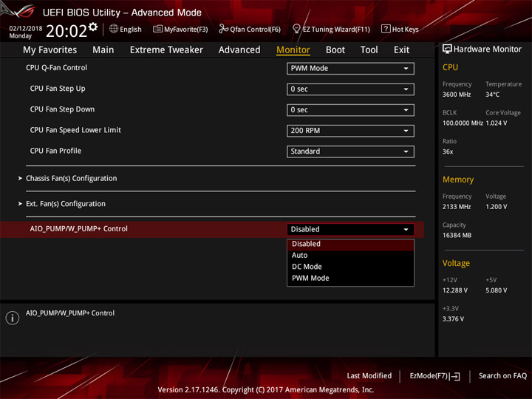Collapse the AIO_PUMP/W_PUMP+ Control dropdown
532x399 pixels.
350,229
